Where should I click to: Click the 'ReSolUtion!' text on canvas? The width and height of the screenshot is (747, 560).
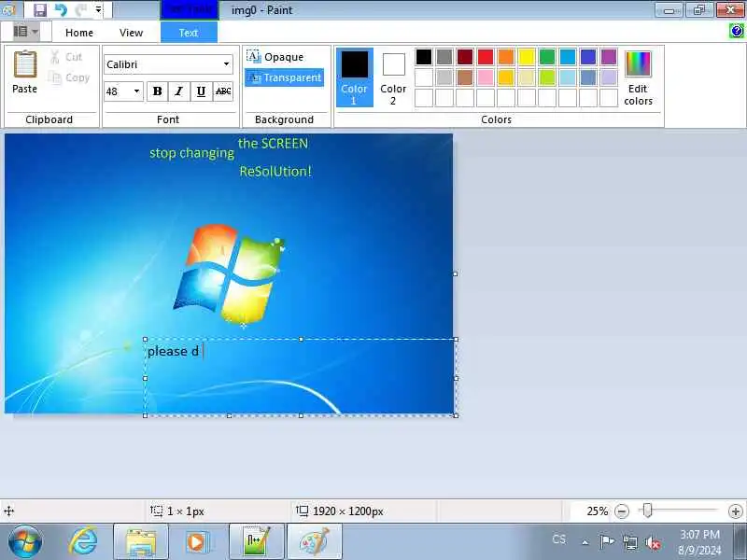(x=275, y=171)
